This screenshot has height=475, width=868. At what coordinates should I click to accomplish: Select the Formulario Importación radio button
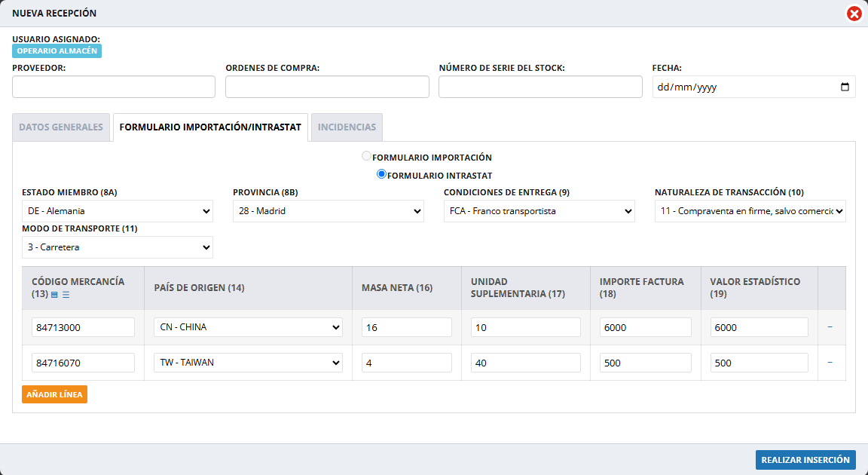pos(366,156)
